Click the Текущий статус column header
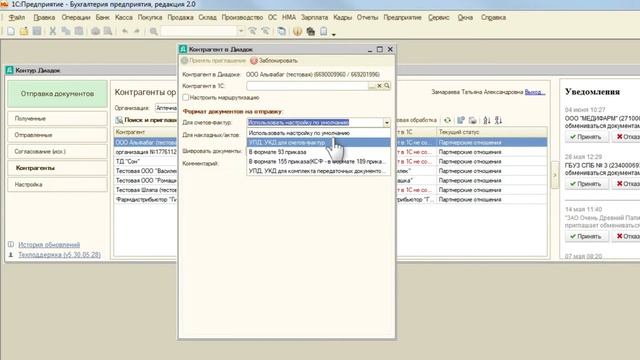 pos(492,132)
